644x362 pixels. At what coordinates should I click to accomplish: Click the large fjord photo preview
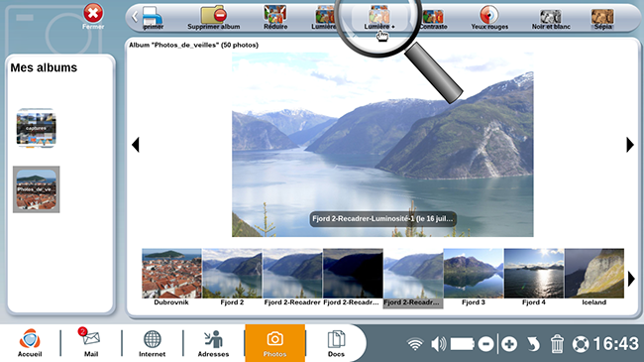click(x=382, y=145)
